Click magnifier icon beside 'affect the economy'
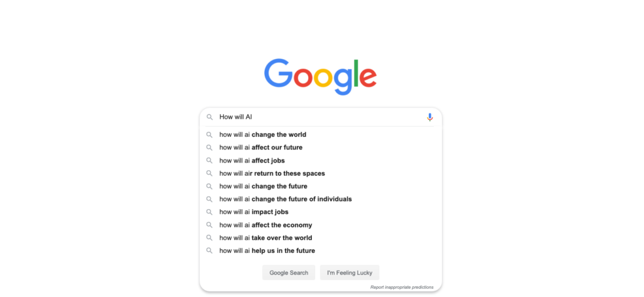Viewport: 644px width, 297px height. 209,225
